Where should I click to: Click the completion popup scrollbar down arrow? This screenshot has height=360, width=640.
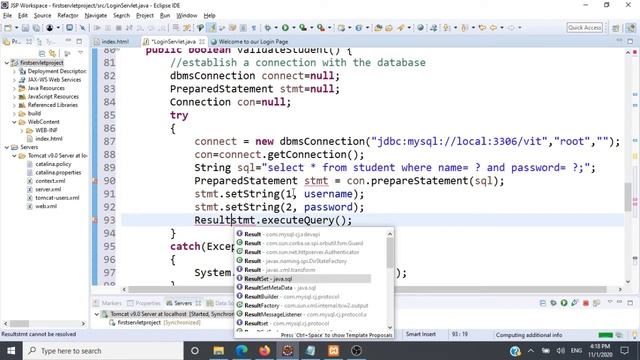coord(390,327)
